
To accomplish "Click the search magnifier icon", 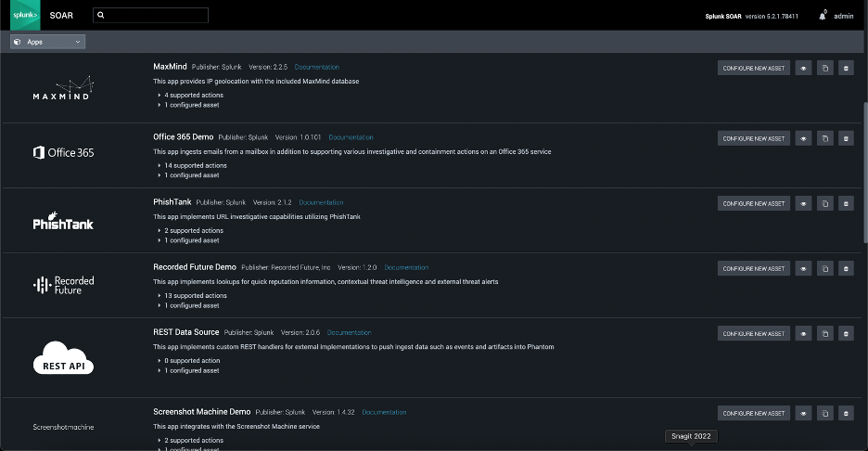I will tap(101, 15).
